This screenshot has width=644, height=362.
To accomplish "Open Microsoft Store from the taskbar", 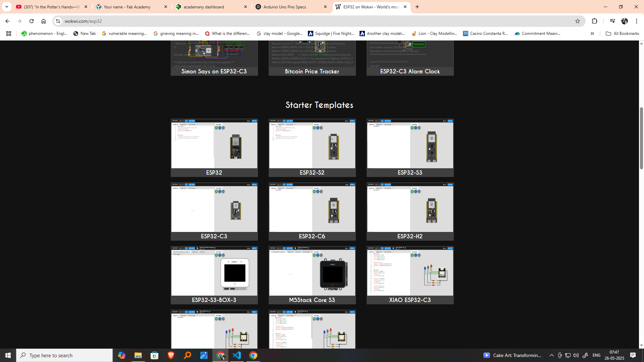I will tap(154, 355).
